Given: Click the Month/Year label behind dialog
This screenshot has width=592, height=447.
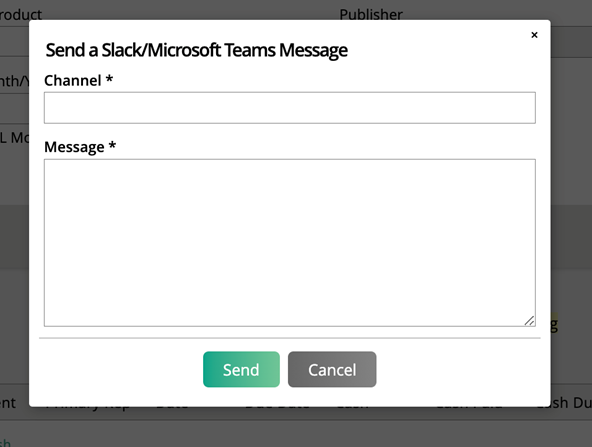Looking at the screenshot, I should coord(14,81).
